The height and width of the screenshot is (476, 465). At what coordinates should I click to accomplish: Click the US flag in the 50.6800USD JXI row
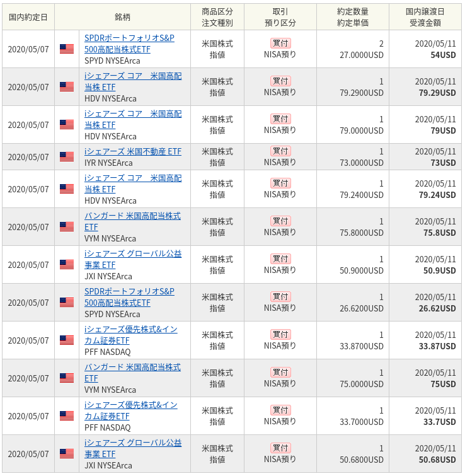coord(67,453)
